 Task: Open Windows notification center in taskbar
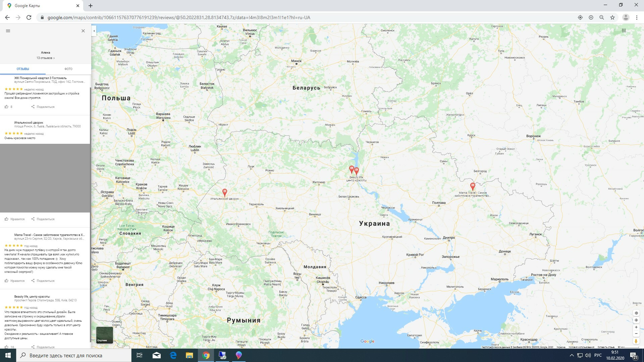point(634,355)
